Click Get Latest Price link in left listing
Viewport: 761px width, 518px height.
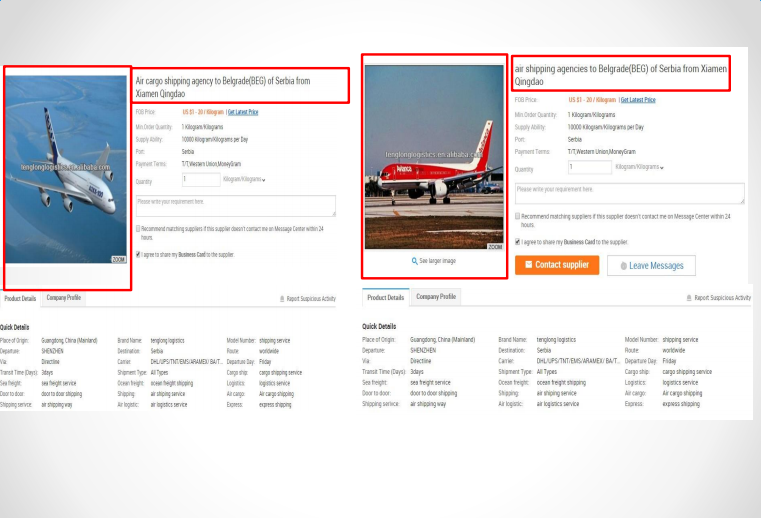243,112
